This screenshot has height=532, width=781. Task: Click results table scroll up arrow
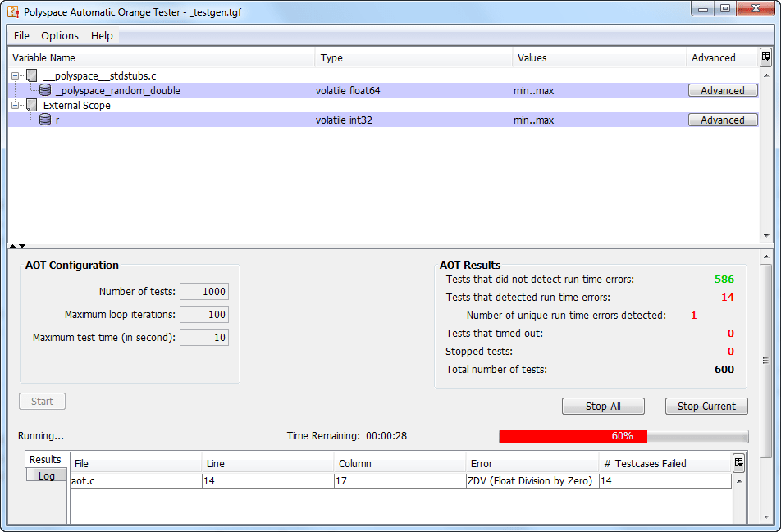point(739,481)
